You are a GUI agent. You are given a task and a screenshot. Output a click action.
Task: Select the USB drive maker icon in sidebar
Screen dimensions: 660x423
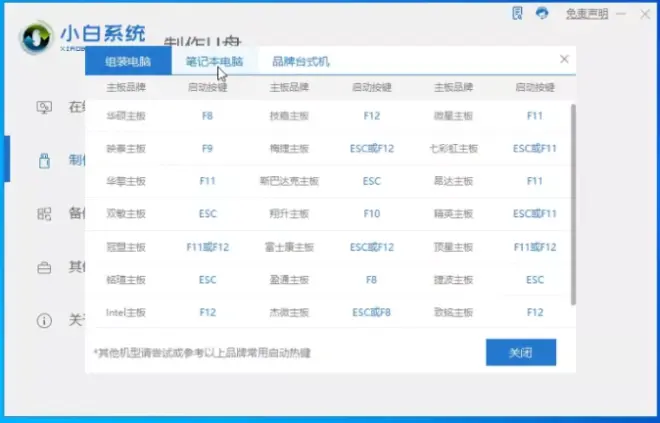tap(44, 161)
